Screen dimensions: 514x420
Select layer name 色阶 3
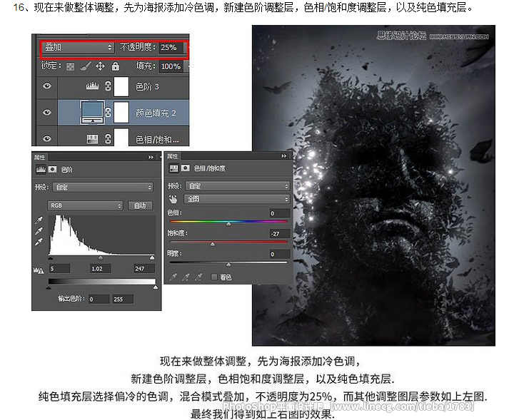pos(147,87)
